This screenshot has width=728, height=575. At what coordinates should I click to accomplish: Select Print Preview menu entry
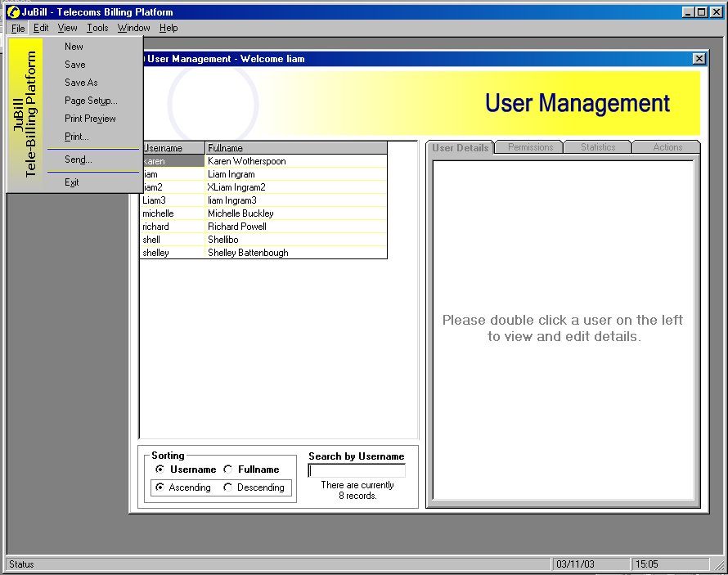point(90,119)
